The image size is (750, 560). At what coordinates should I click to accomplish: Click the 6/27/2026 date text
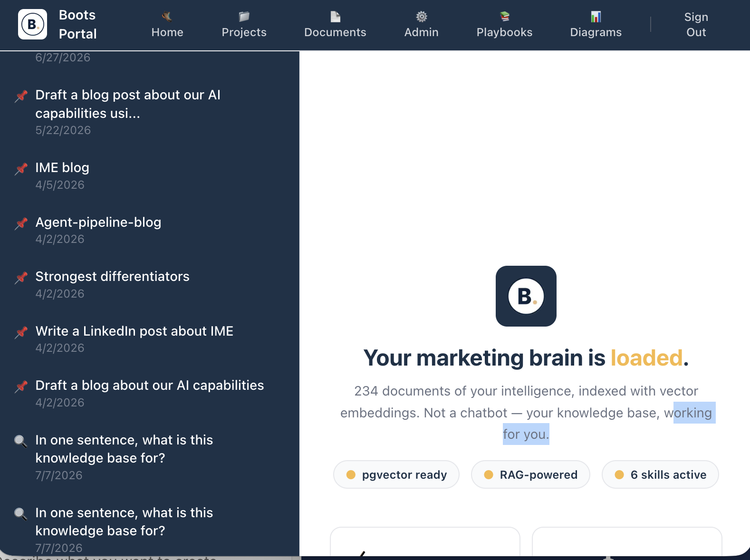coord(63,58)
